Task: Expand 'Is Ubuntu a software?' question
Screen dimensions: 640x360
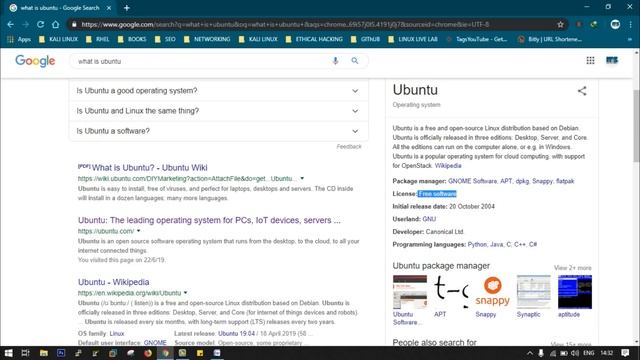Action: click(219, 131)
